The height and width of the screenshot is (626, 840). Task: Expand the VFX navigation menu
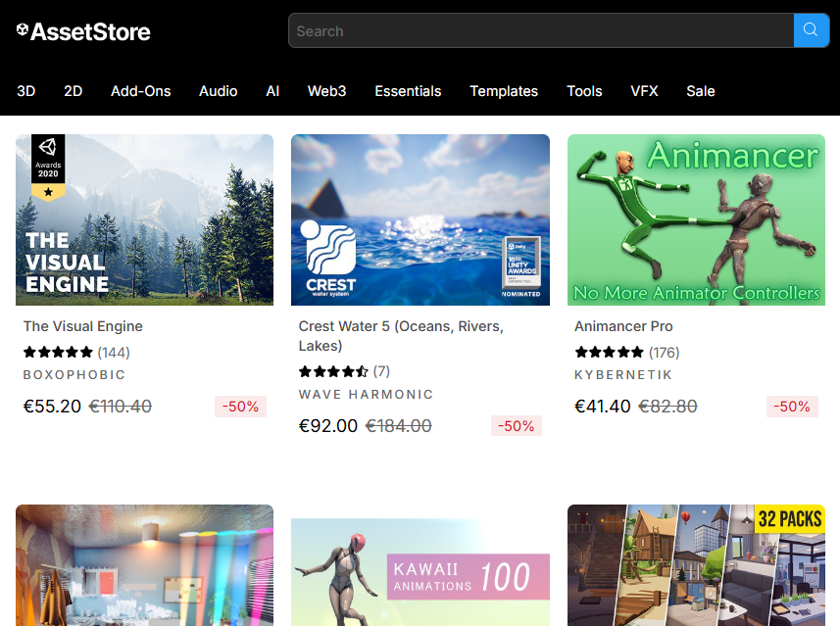pyautogui.click(x=644, y=91)
